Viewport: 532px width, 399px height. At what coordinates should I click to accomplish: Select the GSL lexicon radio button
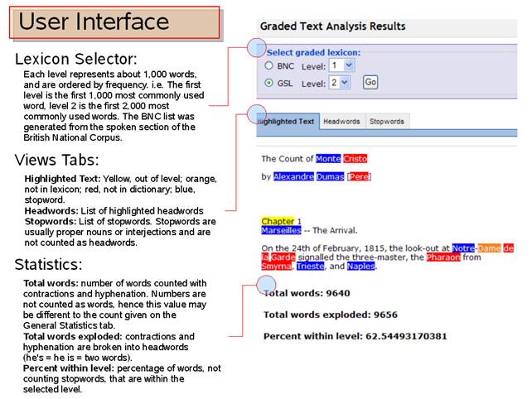268,83
